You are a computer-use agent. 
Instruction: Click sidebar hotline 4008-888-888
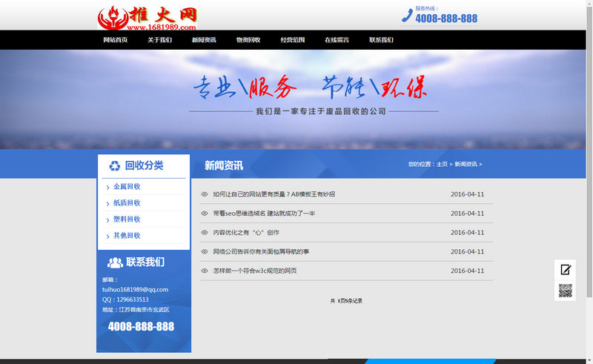141,326
